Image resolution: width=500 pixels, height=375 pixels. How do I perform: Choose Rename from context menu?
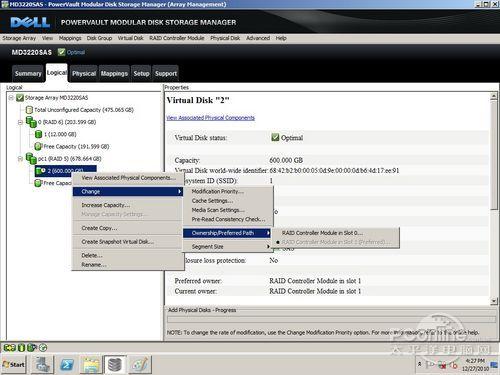(x=128, y=265)
